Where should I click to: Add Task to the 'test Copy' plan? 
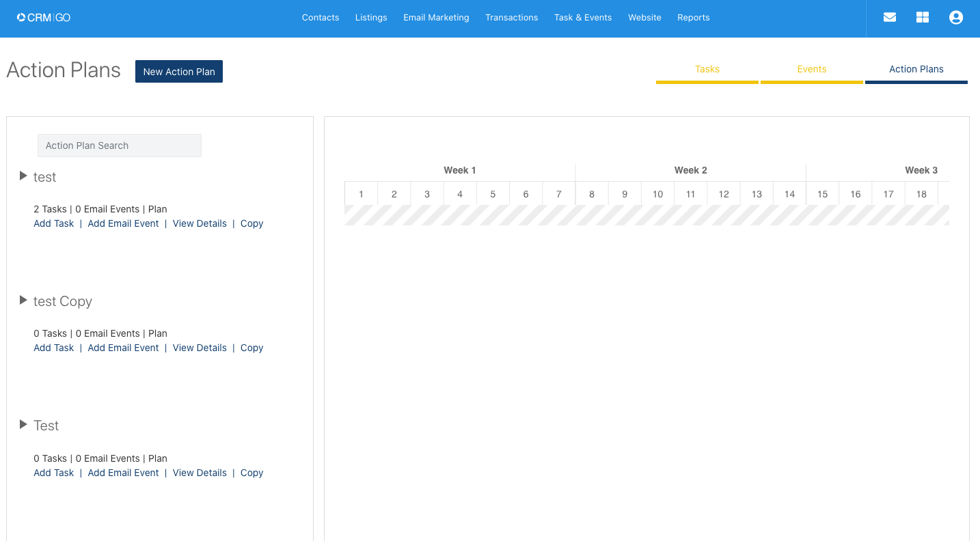(x=54, y=348)
